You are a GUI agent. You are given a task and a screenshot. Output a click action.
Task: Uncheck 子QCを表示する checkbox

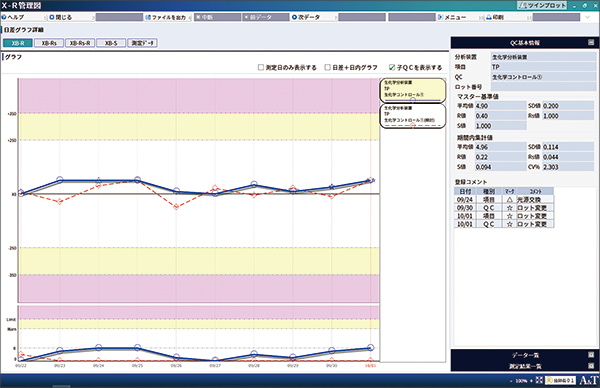(x=392, y=67)
